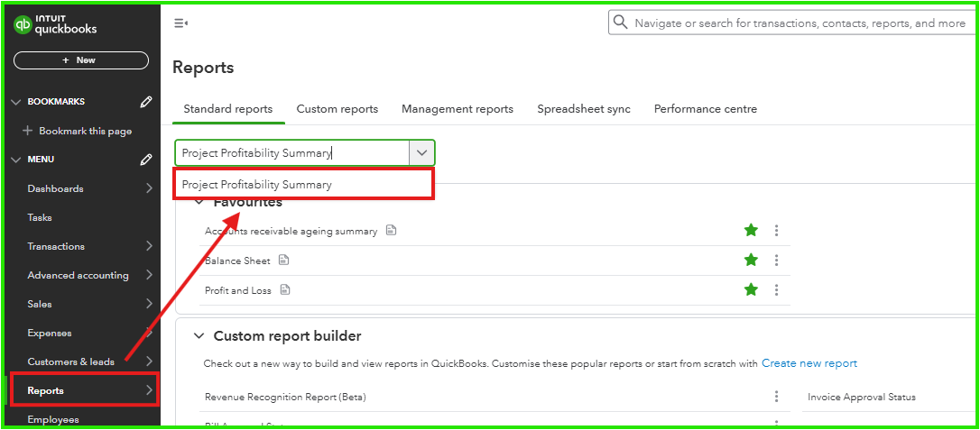Unfavourite the Profit and Loss star
The height and width of the screenshot is (430, 980).
pyautogui.click(x=751, y=290)
